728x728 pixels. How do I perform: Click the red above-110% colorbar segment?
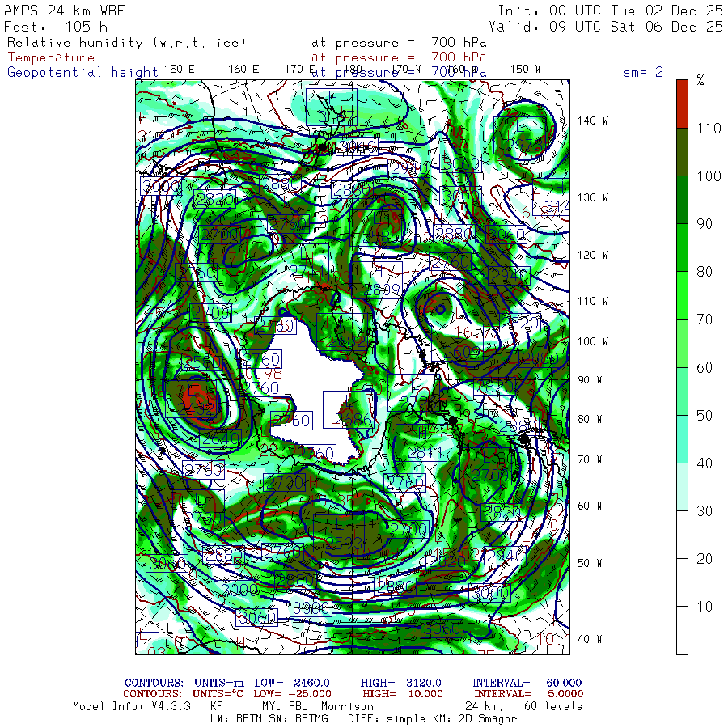pyautogui.click(x=682, y=103)
